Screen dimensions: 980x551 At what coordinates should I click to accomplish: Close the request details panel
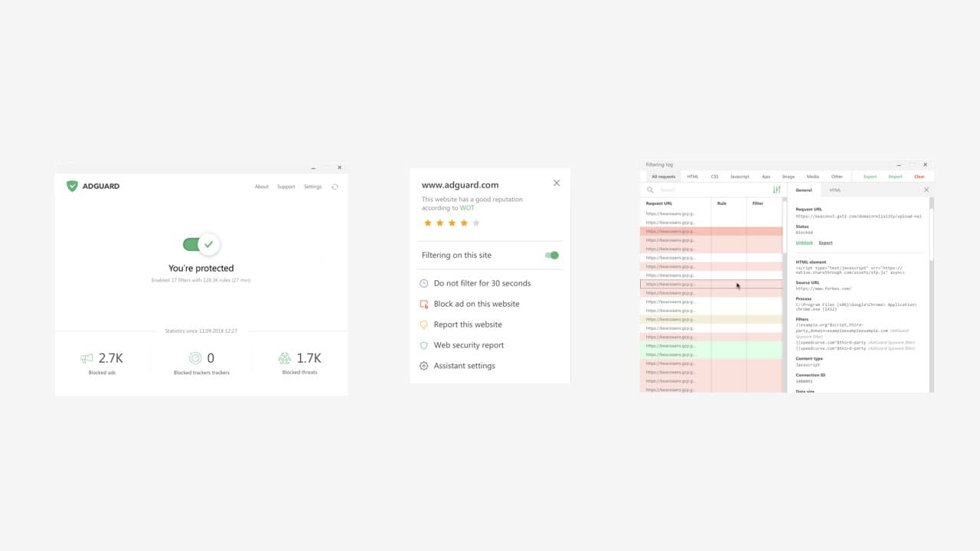click(926, 190)
